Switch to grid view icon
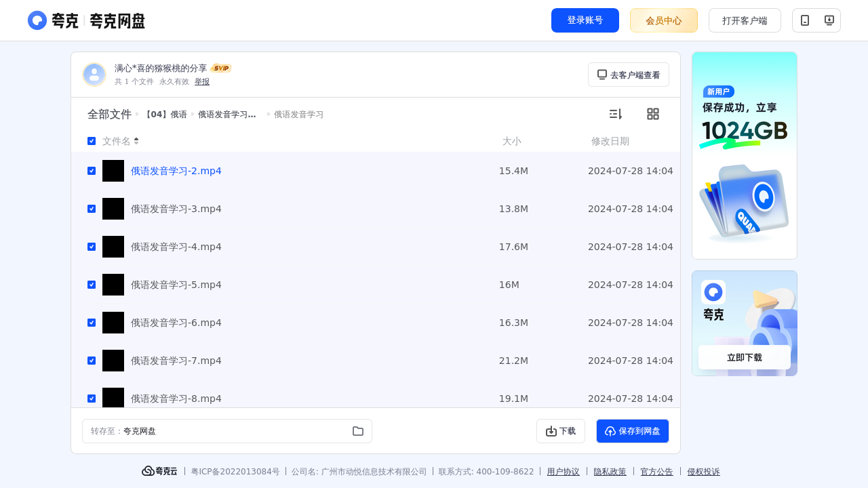This screenshot has width=868, height=488. tap(653, 114)
